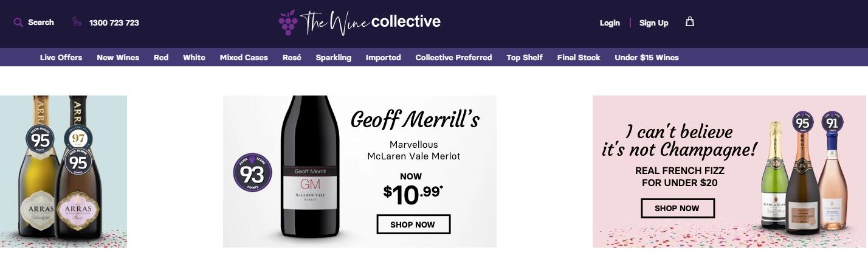
Task: Click the 91 points medal badge
Action: pos(832,124)
